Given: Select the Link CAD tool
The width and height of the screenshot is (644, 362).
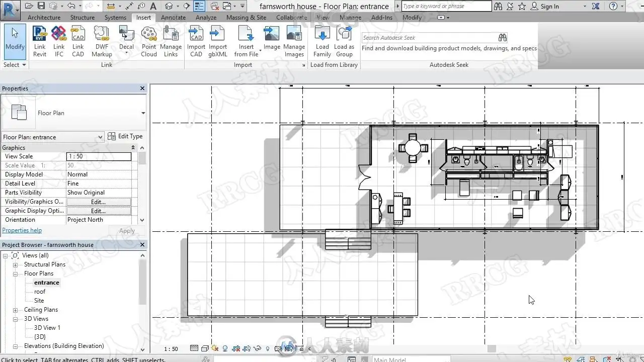Looking at the screenshot, I should tap(78, 42).
